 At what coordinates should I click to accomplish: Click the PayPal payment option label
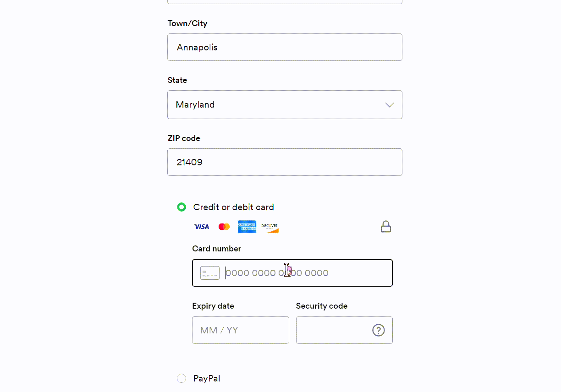tap(207, 378)
